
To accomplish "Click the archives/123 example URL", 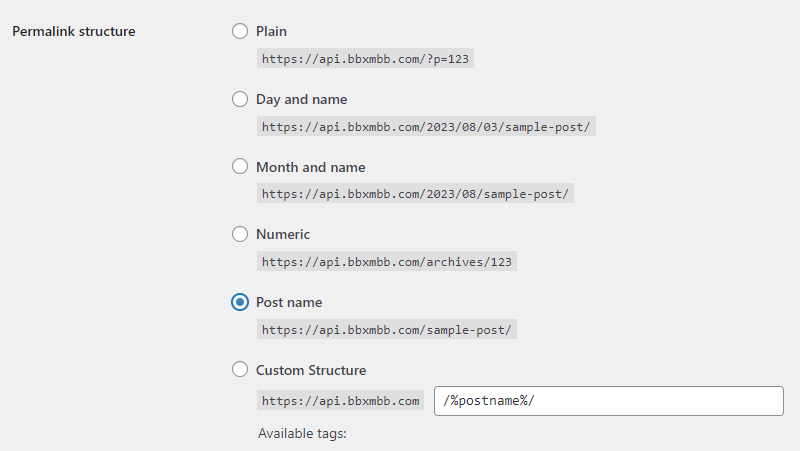I will coord(387,262).
